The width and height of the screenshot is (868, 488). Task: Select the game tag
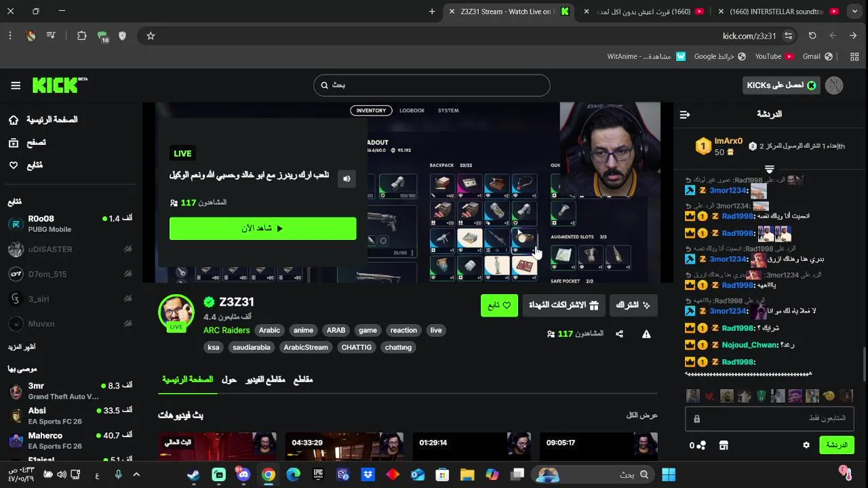coord(368,330)
